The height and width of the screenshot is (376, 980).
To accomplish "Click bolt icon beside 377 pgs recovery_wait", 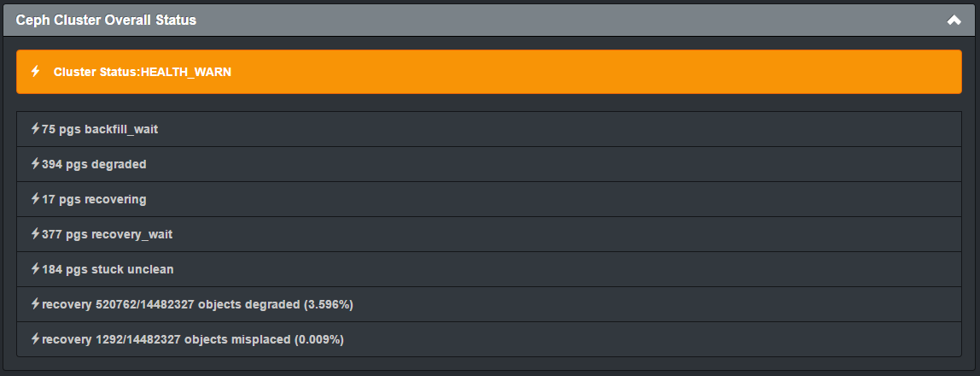I will pos(36,234).
